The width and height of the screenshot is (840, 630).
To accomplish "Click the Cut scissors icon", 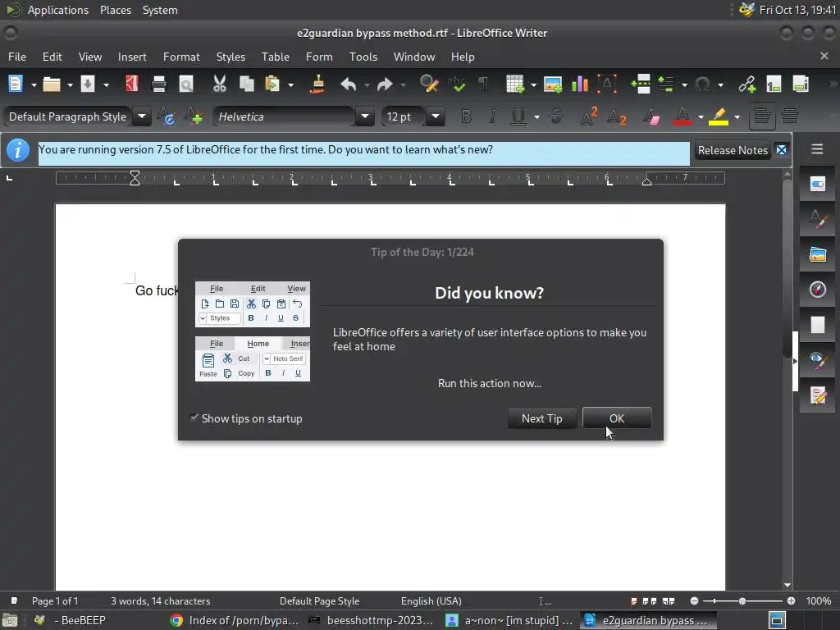I will click(x=220, y=84).
